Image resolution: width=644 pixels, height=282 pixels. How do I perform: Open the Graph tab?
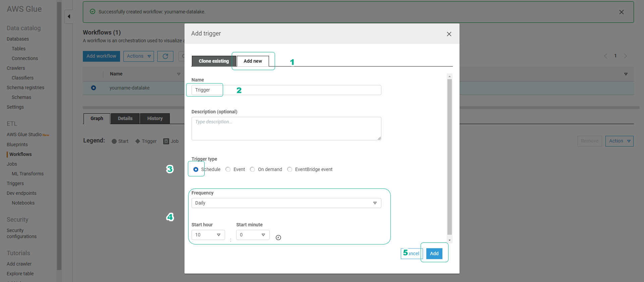[x=97, y=119]
